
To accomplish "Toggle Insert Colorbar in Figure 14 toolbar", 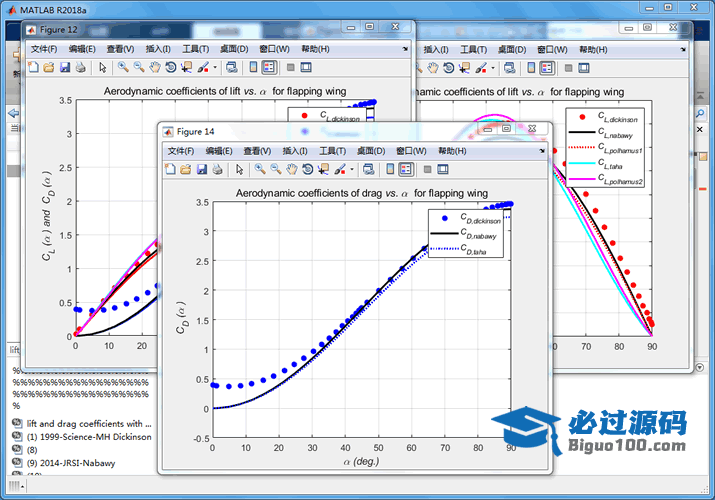I will coord(390,170).
